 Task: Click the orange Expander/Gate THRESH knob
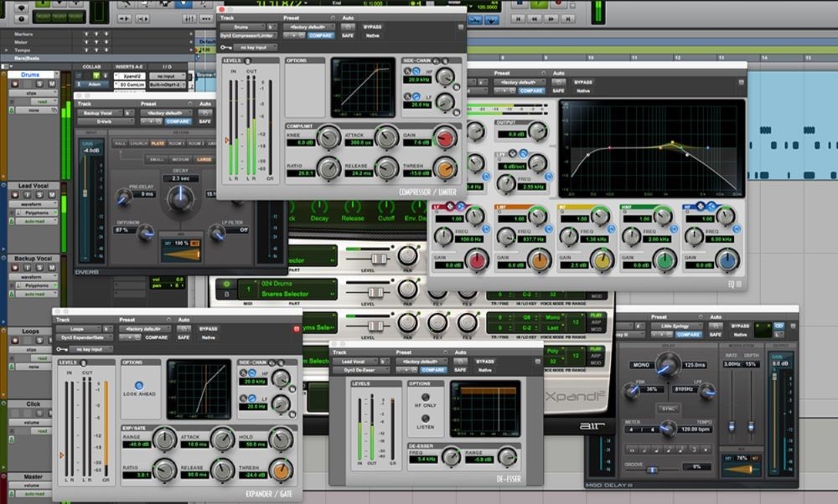281,470
